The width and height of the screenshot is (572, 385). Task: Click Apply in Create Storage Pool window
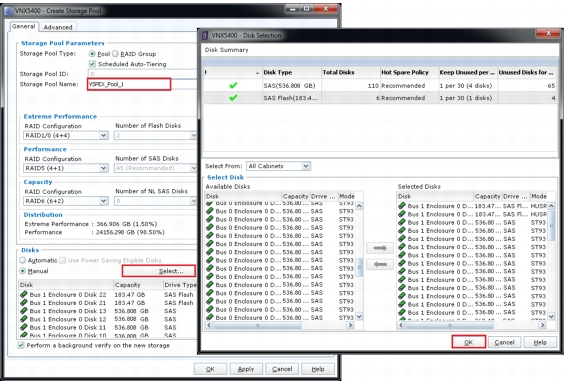click(246, 369)
